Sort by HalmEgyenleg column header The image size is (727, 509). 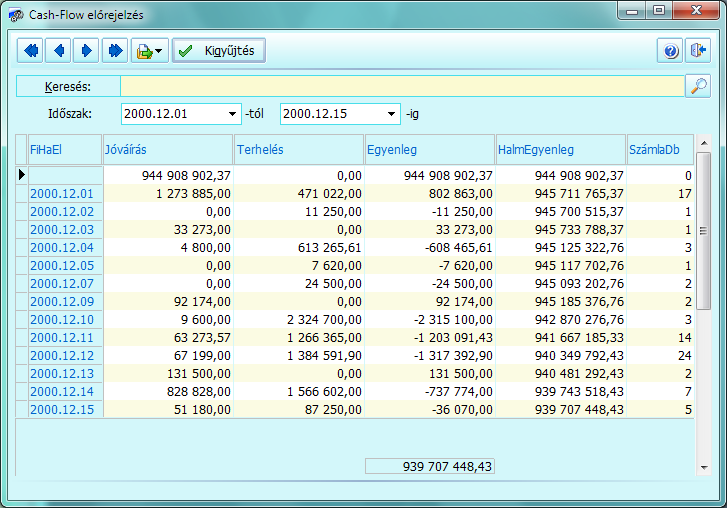(561, 149)
